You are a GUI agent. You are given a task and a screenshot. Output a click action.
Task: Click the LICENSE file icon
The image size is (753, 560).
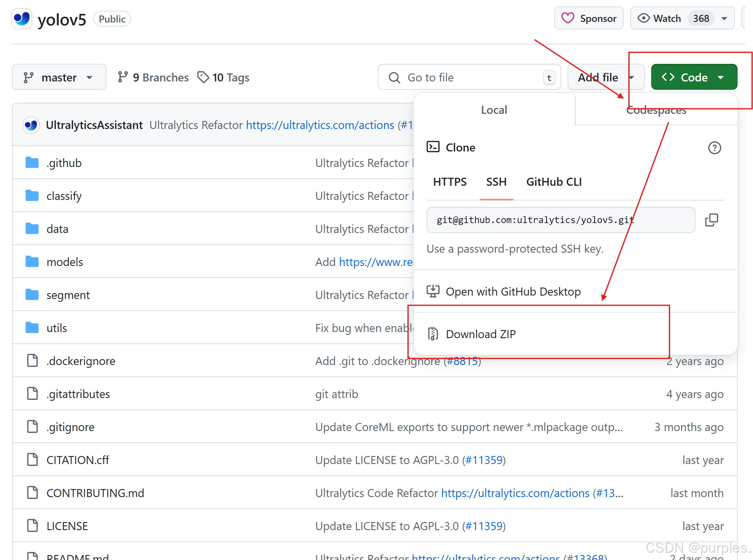point(32,526)
